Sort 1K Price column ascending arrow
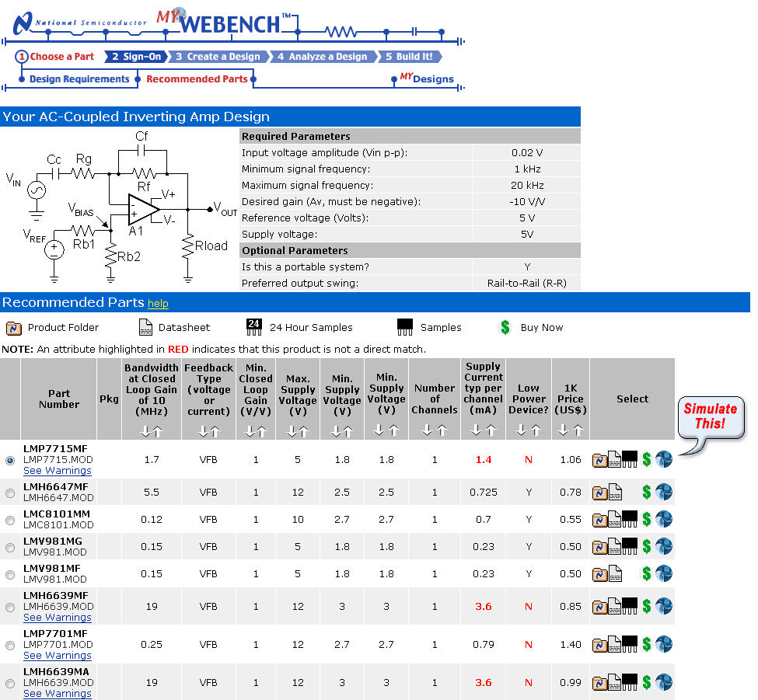 [578, 430]
